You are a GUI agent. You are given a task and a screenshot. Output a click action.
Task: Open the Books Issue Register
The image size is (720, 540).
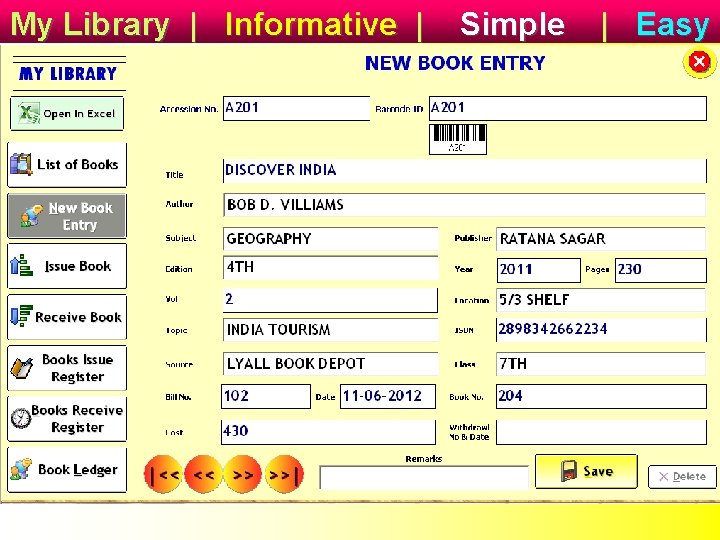point(67,368)
